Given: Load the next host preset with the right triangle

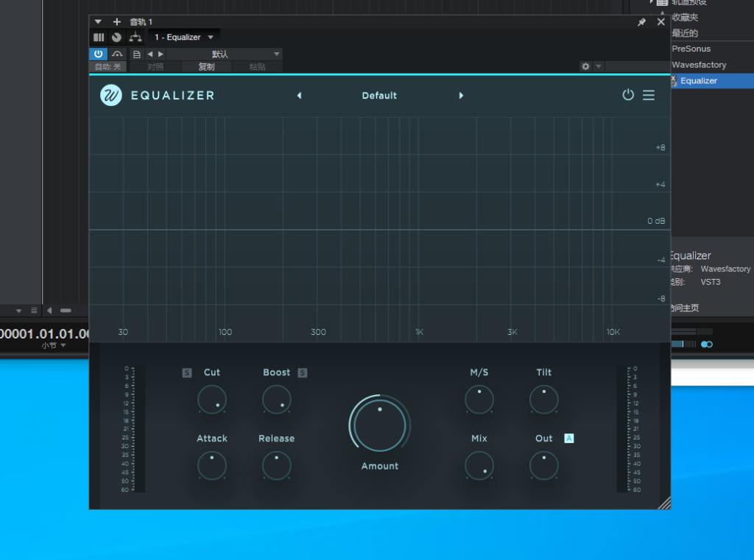Looking at the screenshot, I should (x=161, y=54).
